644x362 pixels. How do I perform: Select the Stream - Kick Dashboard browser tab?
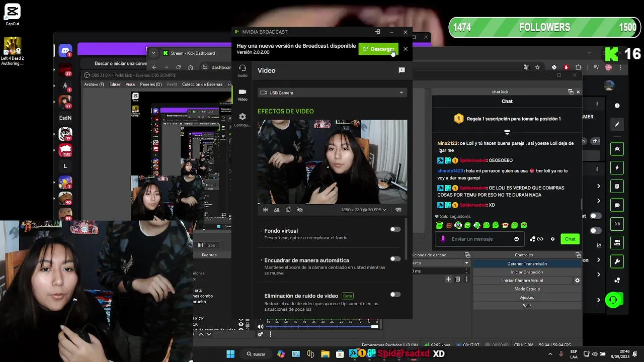(x=193, y=53)
